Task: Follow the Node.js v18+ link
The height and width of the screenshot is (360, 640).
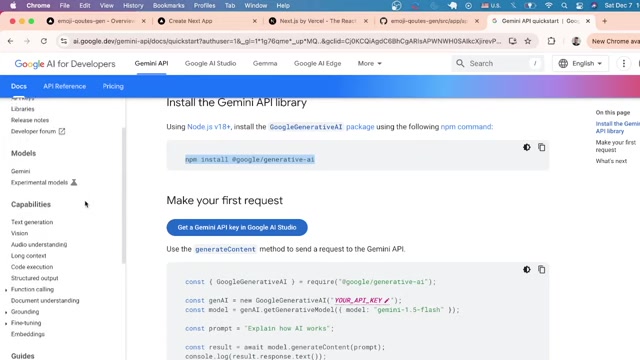Action: [209, 127]
